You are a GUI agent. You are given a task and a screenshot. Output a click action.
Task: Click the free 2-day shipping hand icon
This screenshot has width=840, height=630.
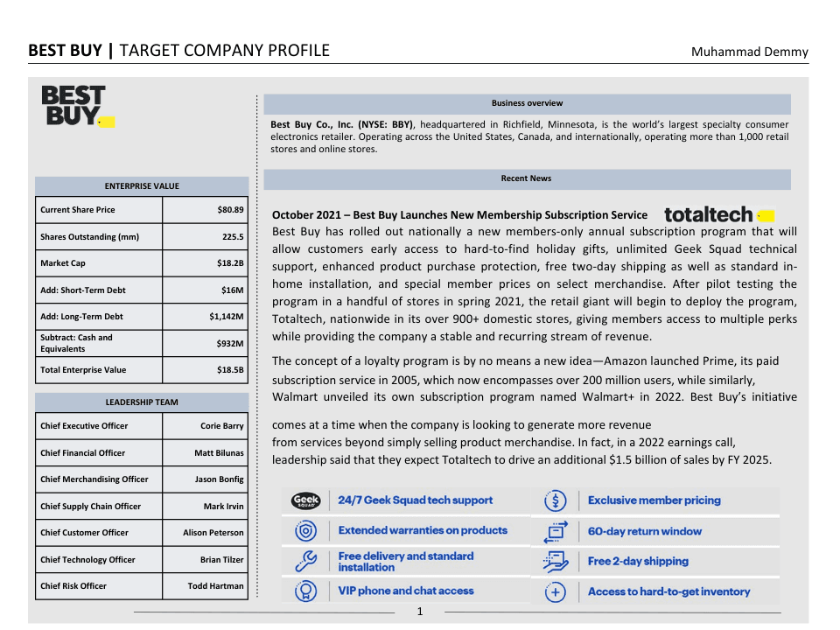tap(556, 562)
